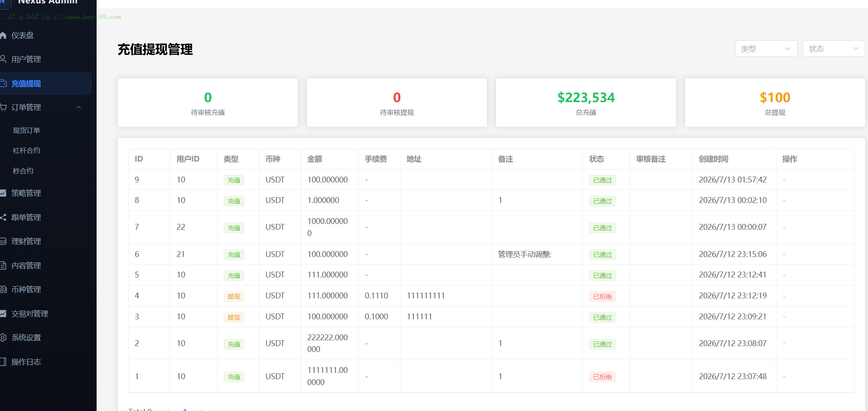
Task: Click the log icon beside 操作日志
Action: pyautogui.click(x=3, y=362)
